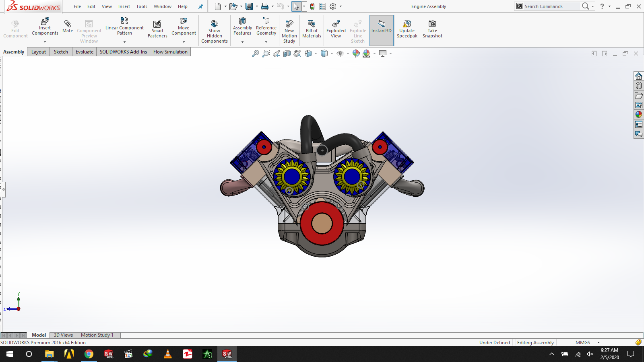Switch to the Sketch tab

click(x=61, y=52)
